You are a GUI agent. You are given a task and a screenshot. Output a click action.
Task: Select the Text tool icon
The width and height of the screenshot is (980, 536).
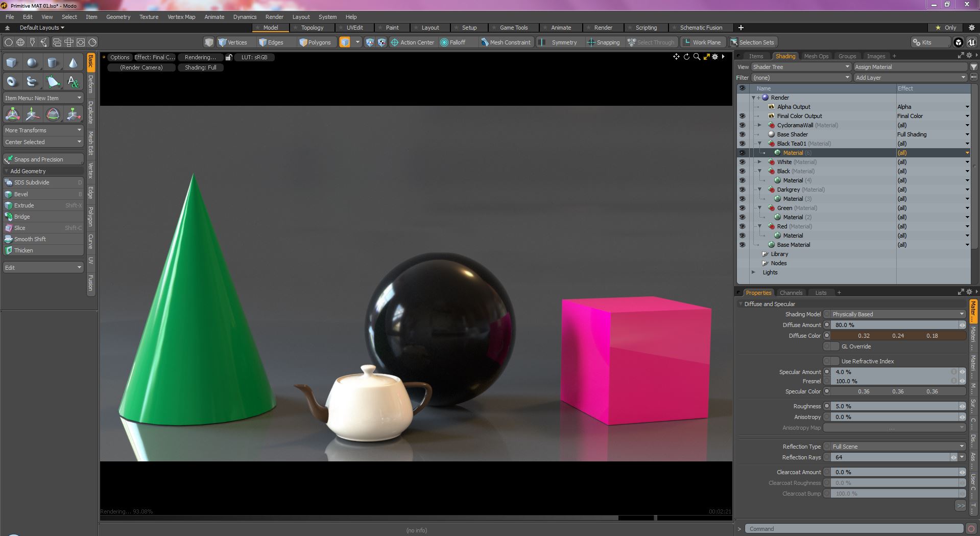pyautogui.click(x=73, y=82)
